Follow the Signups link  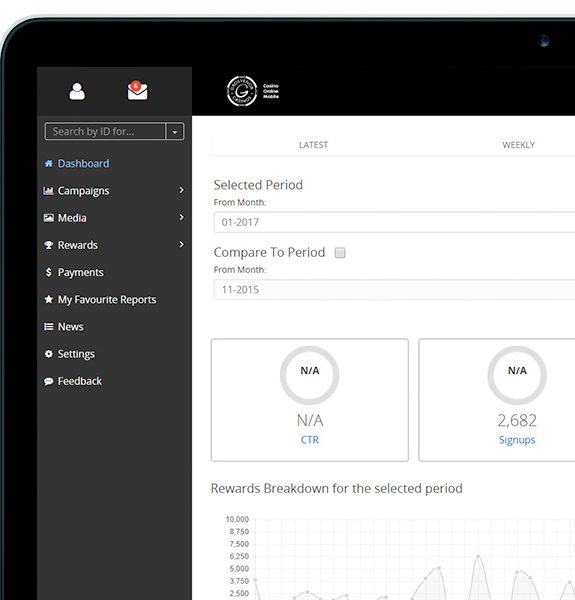point(517,440)
